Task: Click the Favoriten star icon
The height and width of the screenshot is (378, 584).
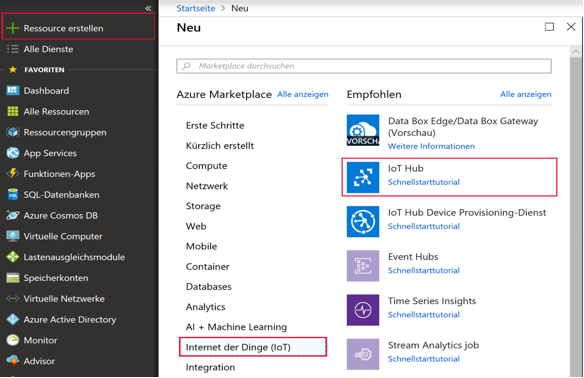Action: coord(13,69)
